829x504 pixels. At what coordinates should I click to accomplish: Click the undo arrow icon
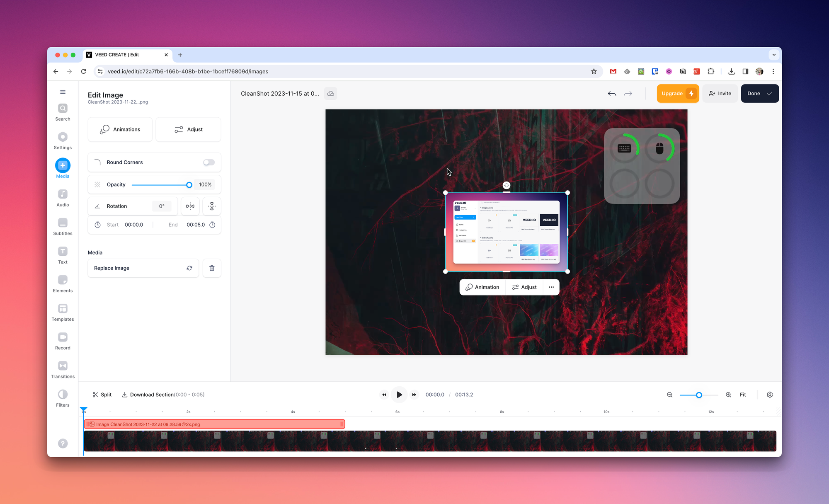[x=612, y=94]
